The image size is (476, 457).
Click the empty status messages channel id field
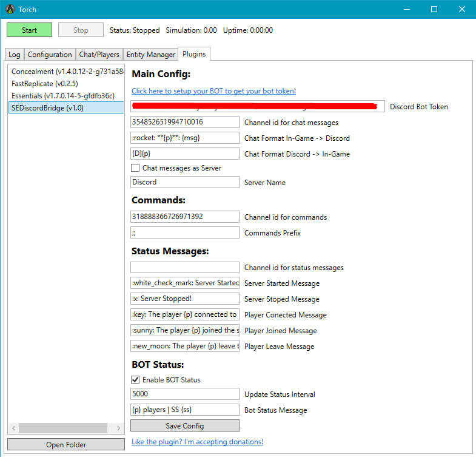tap(185, 268)
